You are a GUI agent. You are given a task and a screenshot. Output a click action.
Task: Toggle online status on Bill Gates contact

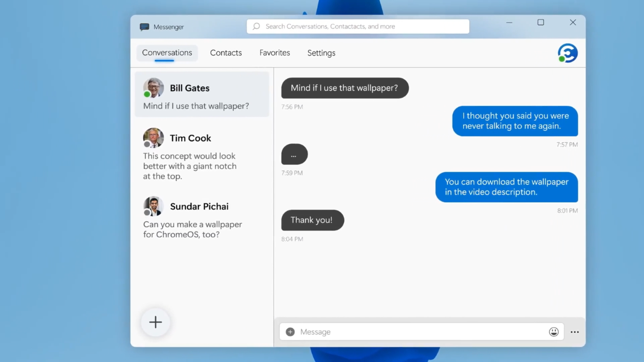[x=147, y=94]
